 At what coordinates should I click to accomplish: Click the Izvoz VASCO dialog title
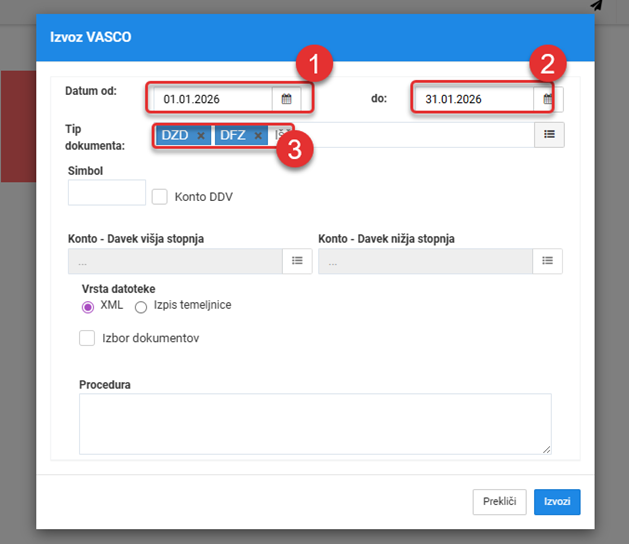pyautogui.click(x=91, y=37)
